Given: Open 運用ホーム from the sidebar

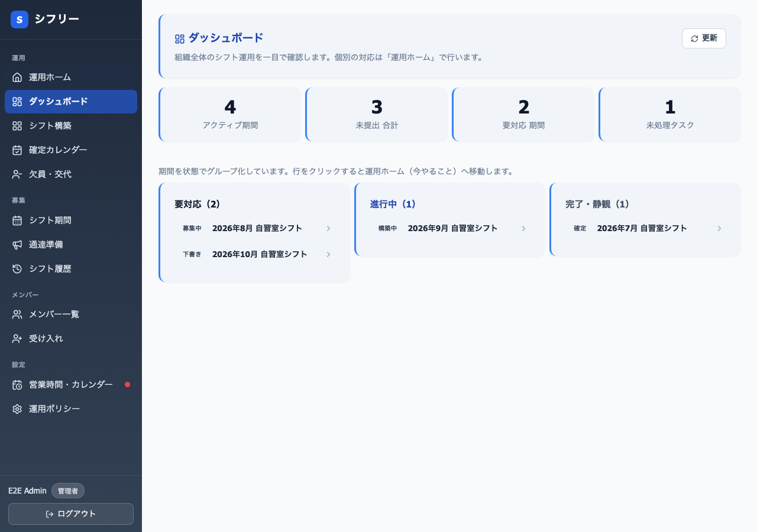Looking at the screenshot, I should point(71,77).
